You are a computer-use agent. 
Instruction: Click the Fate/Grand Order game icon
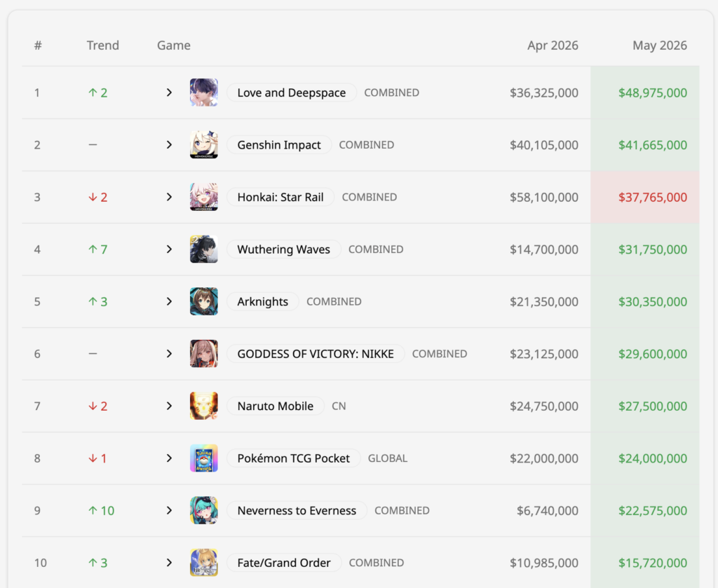204,562
